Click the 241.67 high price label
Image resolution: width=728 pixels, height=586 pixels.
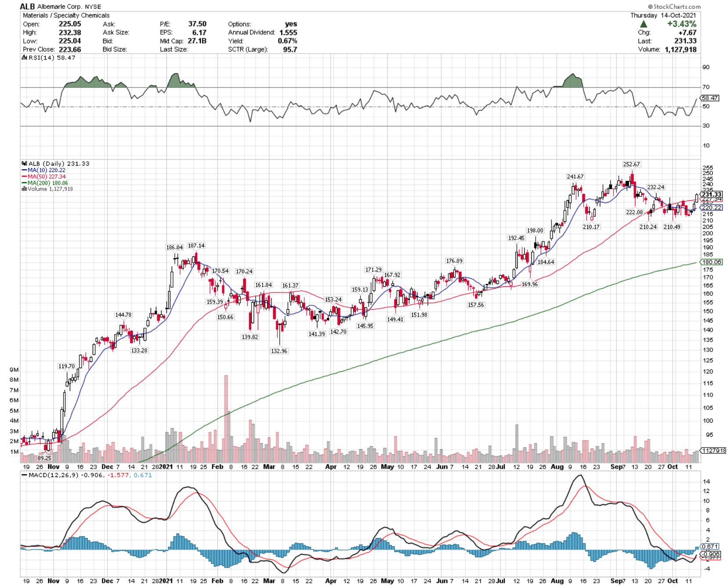coord(575,177)
